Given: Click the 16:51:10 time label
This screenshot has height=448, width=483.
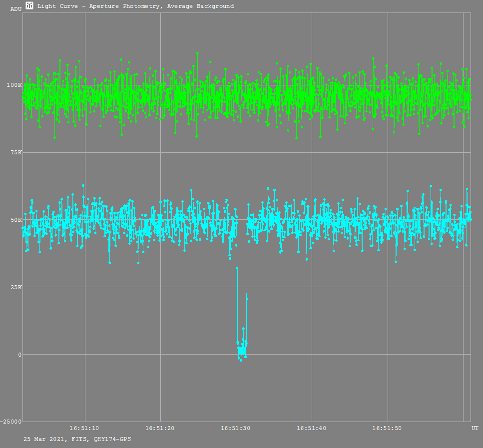Looking at the screenshot, I should pyautogui.click(x=84, y=428).
